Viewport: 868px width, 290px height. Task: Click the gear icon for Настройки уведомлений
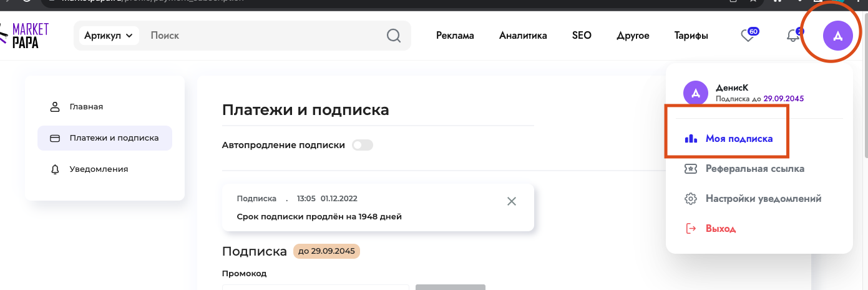point(691,199)
